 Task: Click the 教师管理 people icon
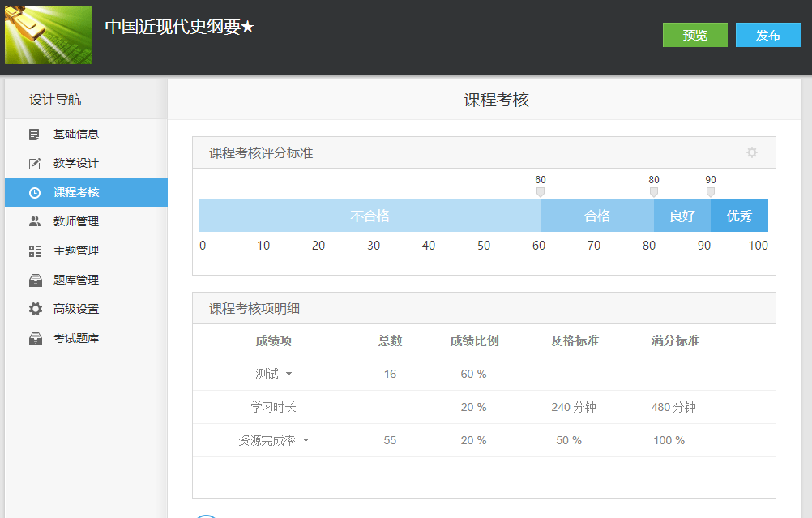34,222
